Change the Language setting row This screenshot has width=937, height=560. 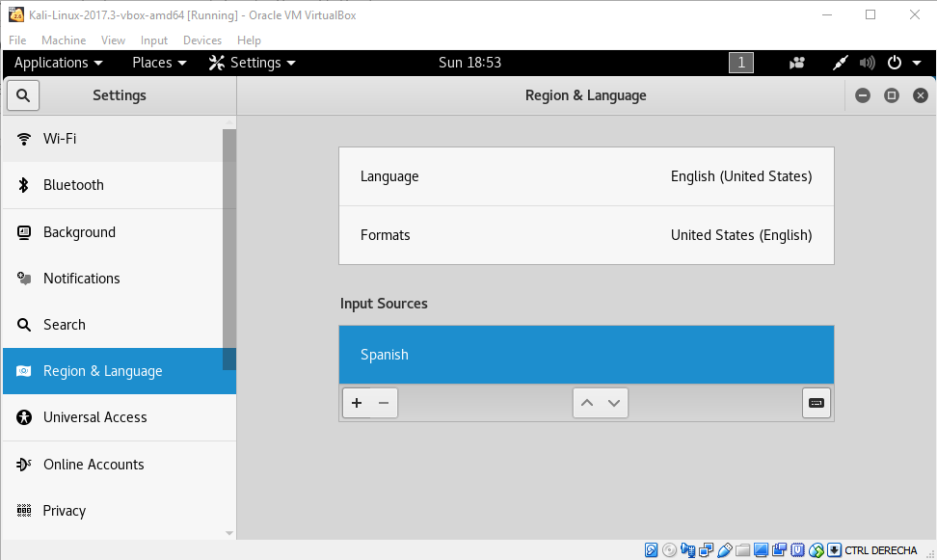(586, 176)
